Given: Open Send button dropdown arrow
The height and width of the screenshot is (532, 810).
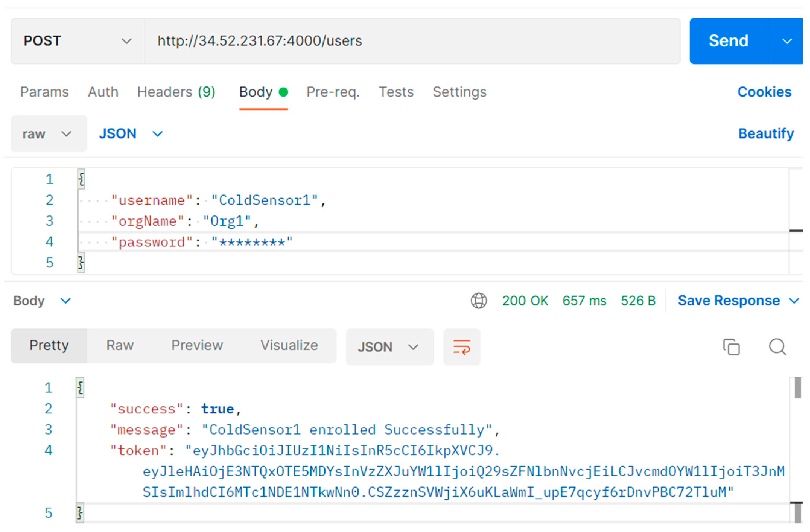Looking at the screenshot, I should pos(787,41).
